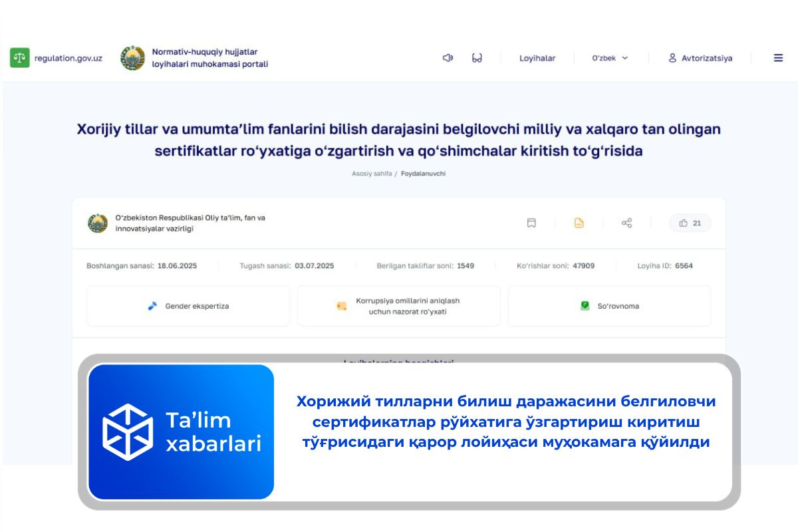Screen dimensions: 798x532
Task: Open the So'rovnoma button
Action: [609, 306]
